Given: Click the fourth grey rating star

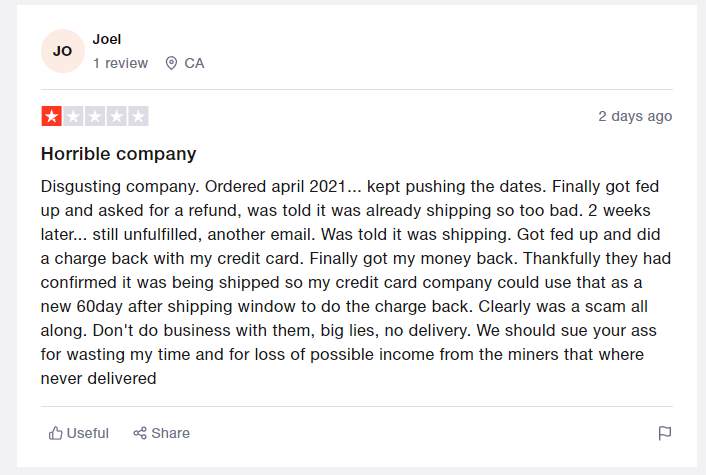Looking at the screenshot, I should [116, 116].
